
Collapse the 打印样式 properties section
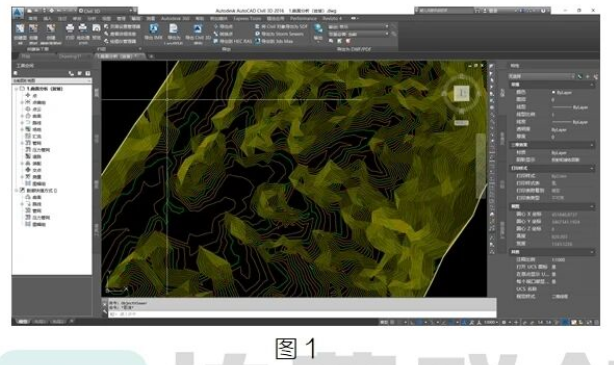(592, 168)
